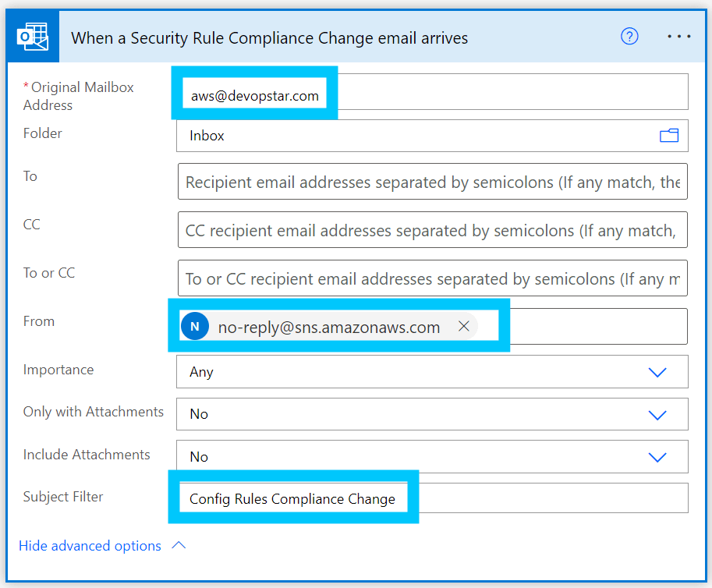Viewport: 712px width, 588px height.
Task: Select the aws@devopstar.com highlighted value
Action: [x=256, y=94]
